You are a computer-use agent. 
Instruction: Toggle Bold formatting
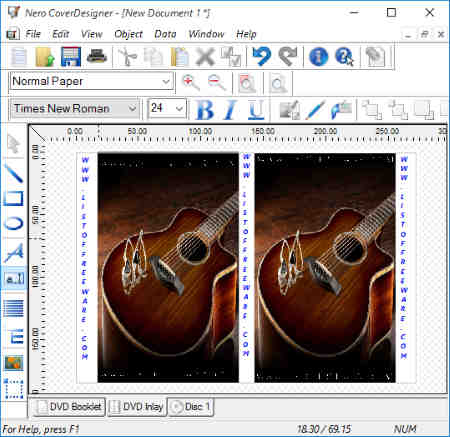point(204,109)
